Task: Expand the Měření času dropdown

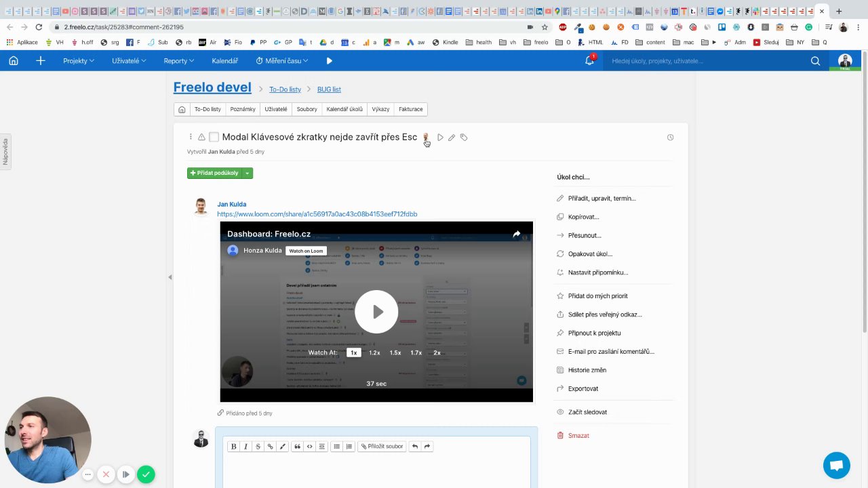Action: (x=282, y=61)
